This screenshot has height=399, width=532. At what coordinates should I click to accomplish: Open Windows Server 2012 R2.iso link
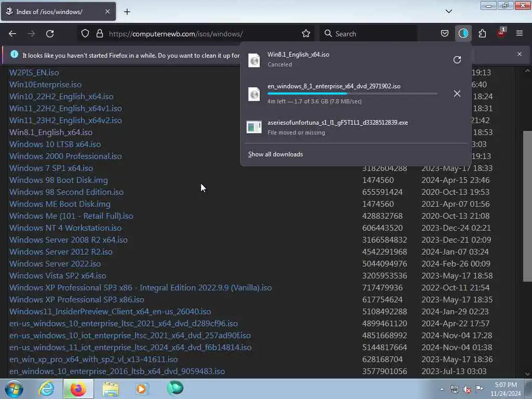61,252
